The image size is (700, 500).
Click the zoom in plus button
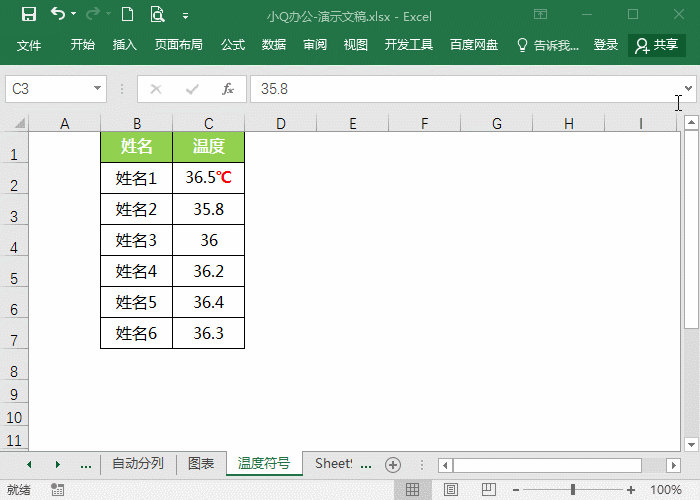[631, 490]
